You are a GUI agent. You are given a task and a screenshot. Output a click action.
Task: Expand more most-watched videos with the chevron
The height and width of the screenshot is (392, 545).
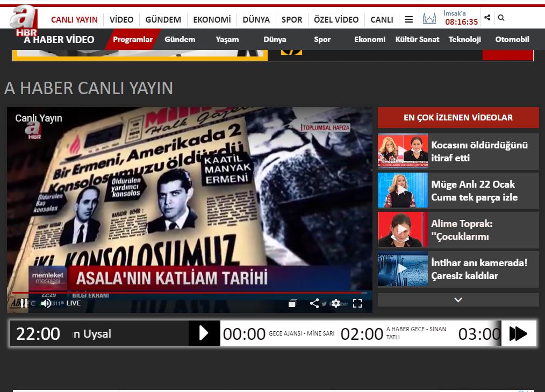click(458, 300)
